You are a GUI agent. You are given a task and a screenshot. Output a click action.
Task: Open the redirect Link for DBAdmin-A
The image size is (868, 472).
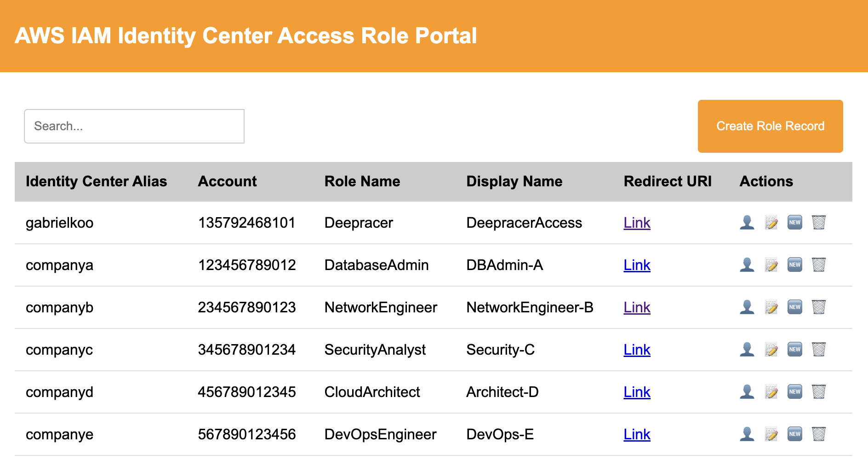(x=637, y=265)
